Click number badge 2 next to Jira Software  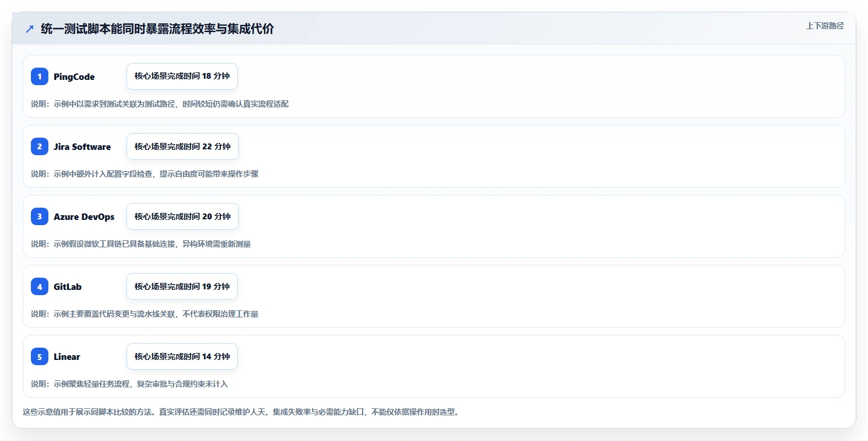(40, 146)
